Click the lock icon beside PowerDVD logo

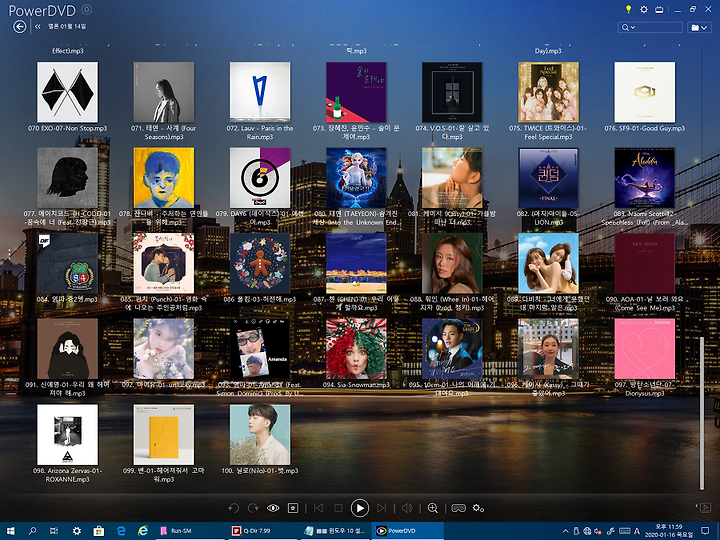[86, 9]
